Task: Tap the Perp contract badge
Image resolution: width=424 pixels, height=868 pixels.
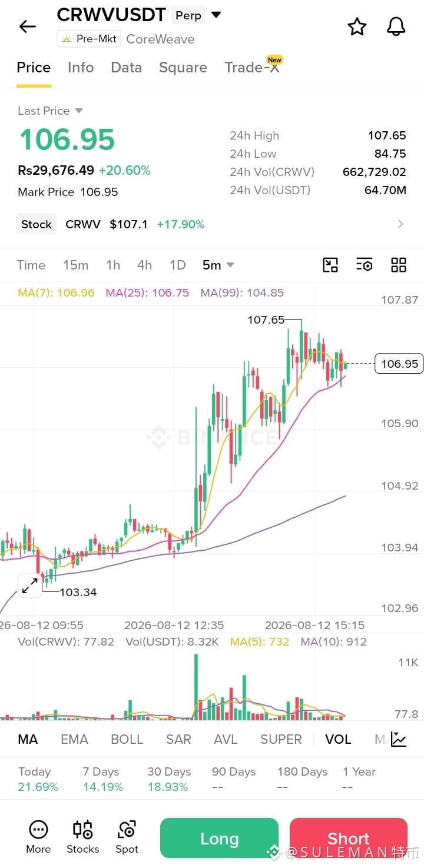Action: (x=188, y=15)
